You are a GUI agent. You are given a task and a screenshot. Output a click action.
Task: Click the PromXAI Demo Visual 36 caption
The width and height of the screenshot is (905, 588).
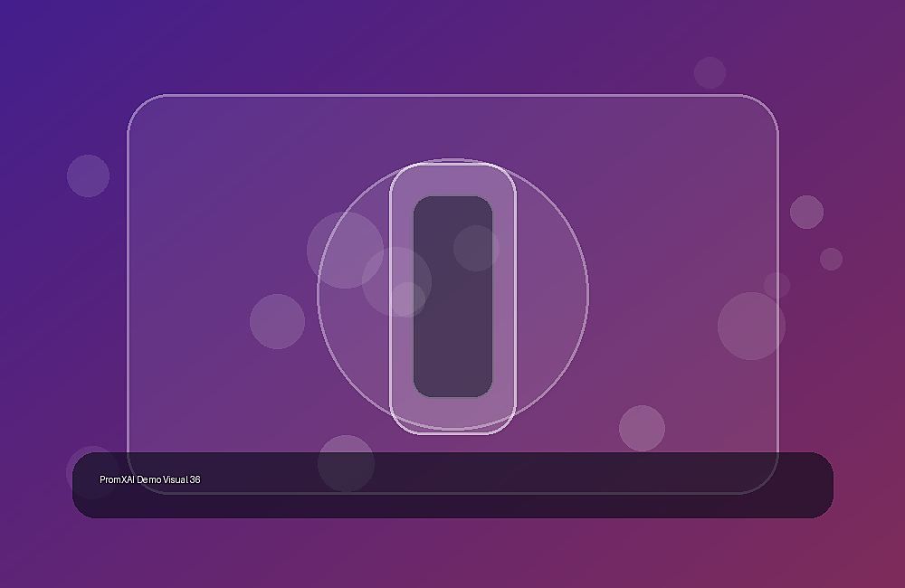[x=150, y=479]
